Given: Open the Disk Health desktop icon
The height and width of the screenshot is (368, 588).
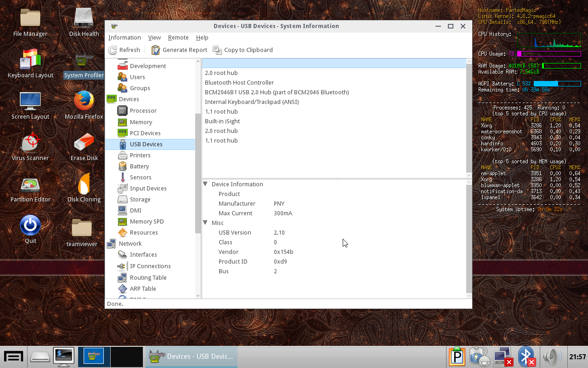Looking at the screenshot, I should click(84, 22).
